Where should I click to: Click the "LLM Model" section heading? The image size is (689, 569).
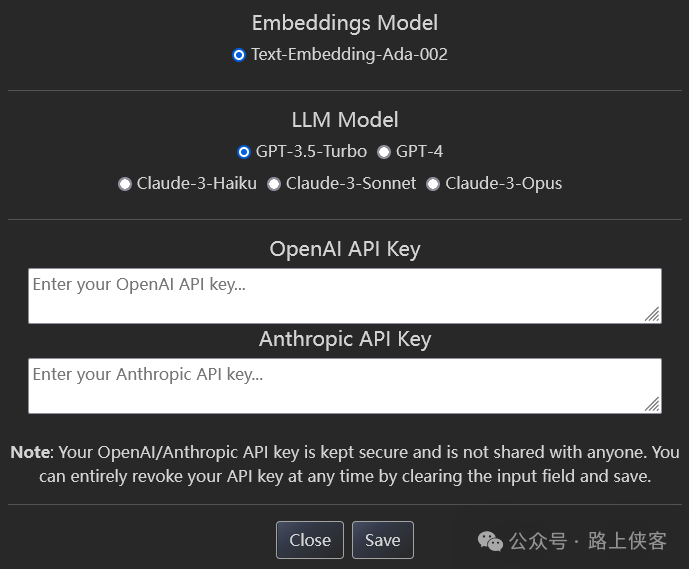pyautogui.click(x=344, y=120)
